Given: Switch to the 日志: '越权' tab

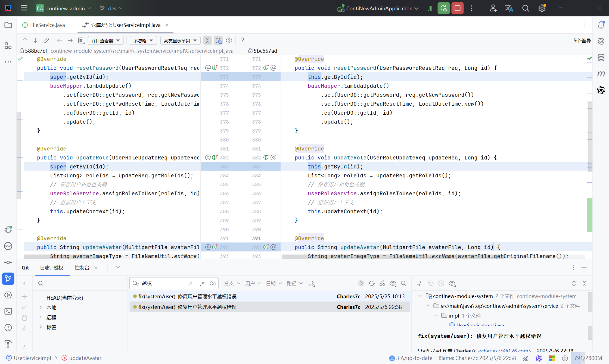Looking at the screenshot, I should click(x=52, y=268).
